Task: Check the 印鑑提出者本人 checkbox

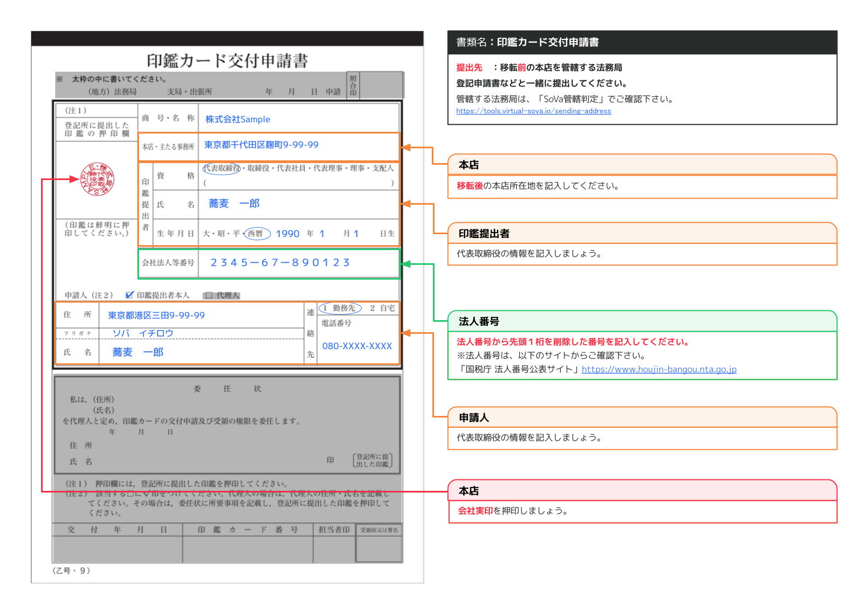Action: point(129,295)
